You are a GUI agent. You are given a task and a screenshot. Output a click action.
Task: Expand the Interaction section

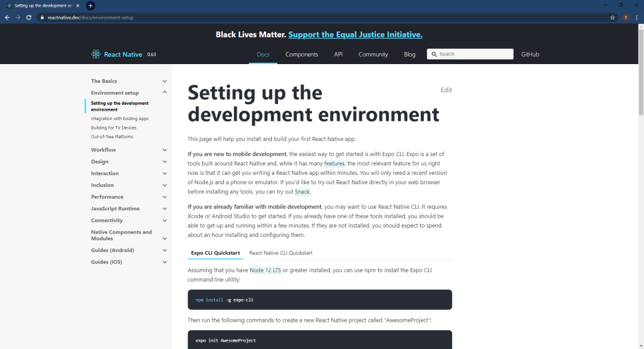pyautogui.click(x=129, y=173)
